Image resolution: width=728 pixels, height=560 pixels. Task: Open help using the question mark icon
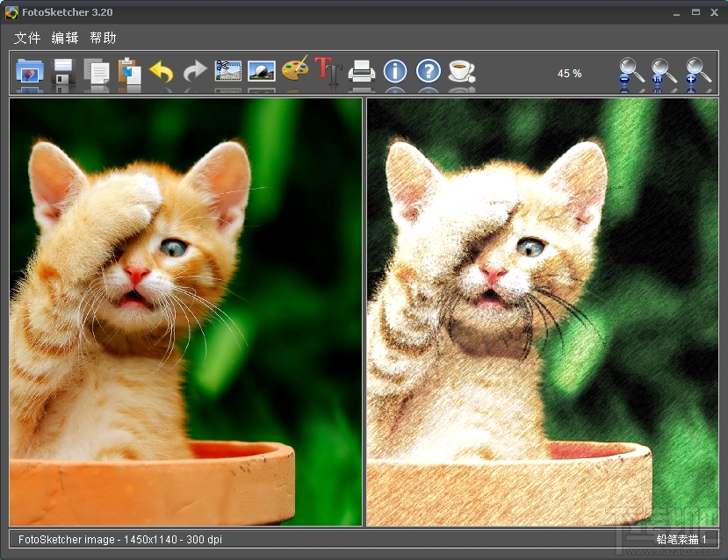(429, 72)
